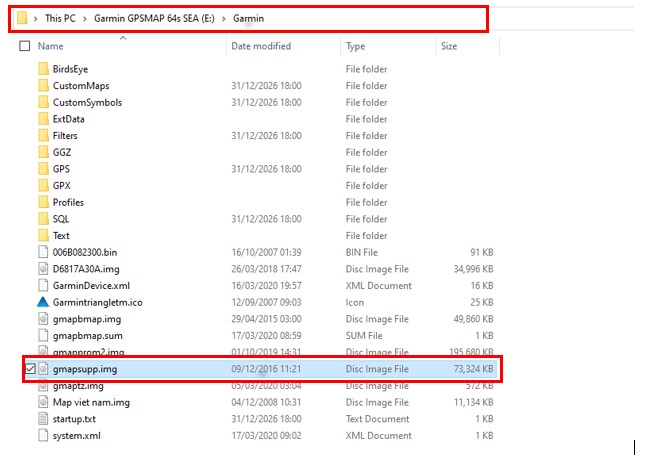Select the file name gmapprom2.img

coord(88,352)
